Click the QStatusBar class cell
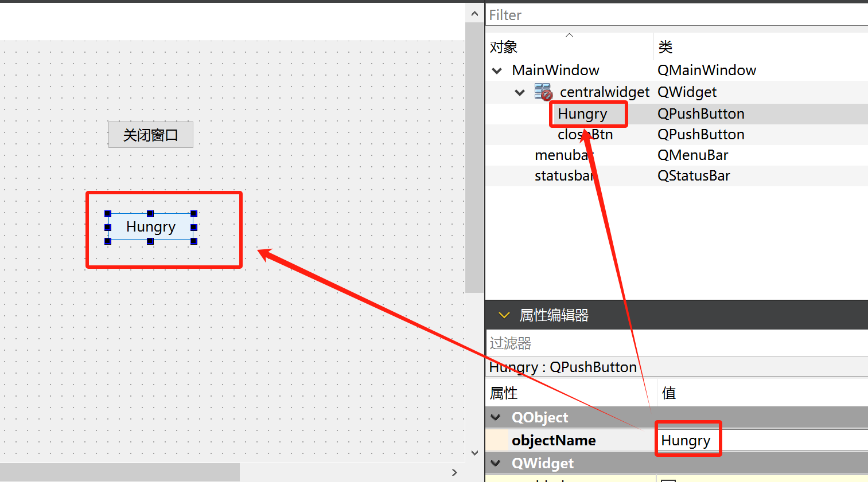This screenshot has width=868, height=482. [x=694, y=175]
